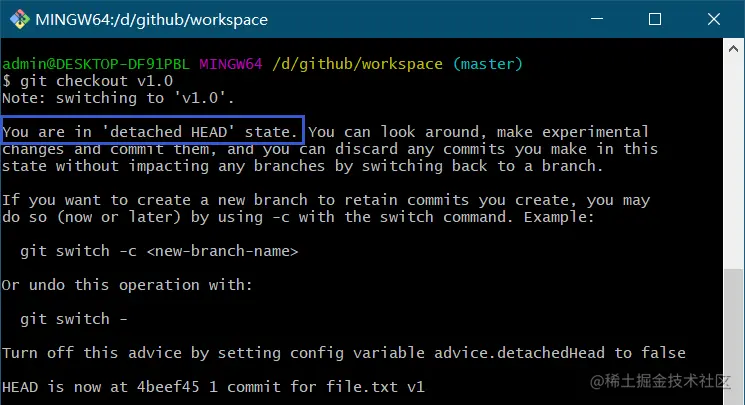
Task: Click the line HEAD is now at 4beef45
Action: click(213, 386)
